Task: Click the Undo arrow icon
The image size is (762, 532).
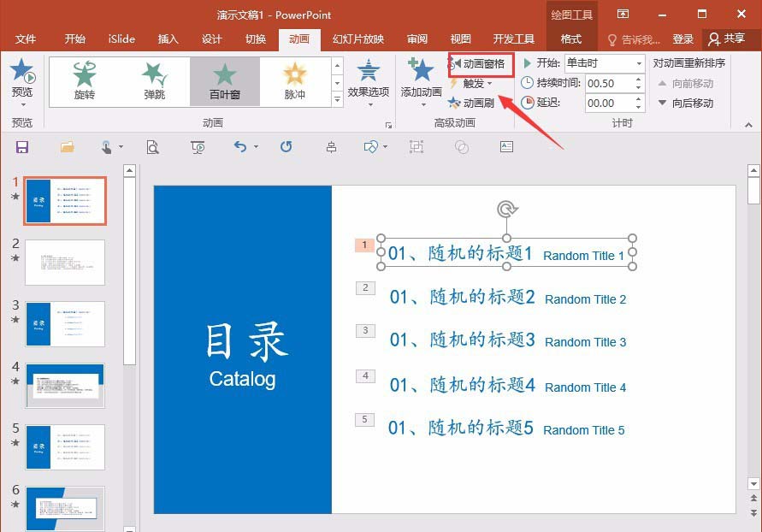Action: [240, 147]
